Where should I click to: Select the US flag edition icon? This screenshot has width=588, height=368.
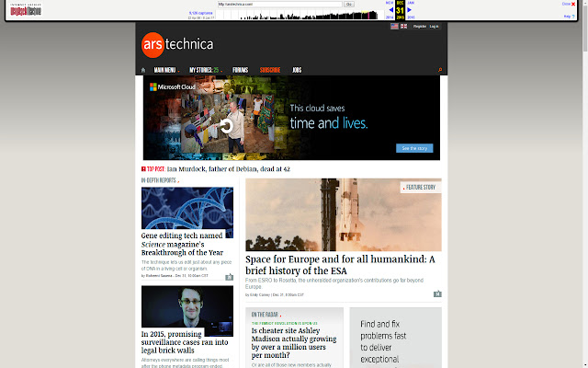point(394,27)
